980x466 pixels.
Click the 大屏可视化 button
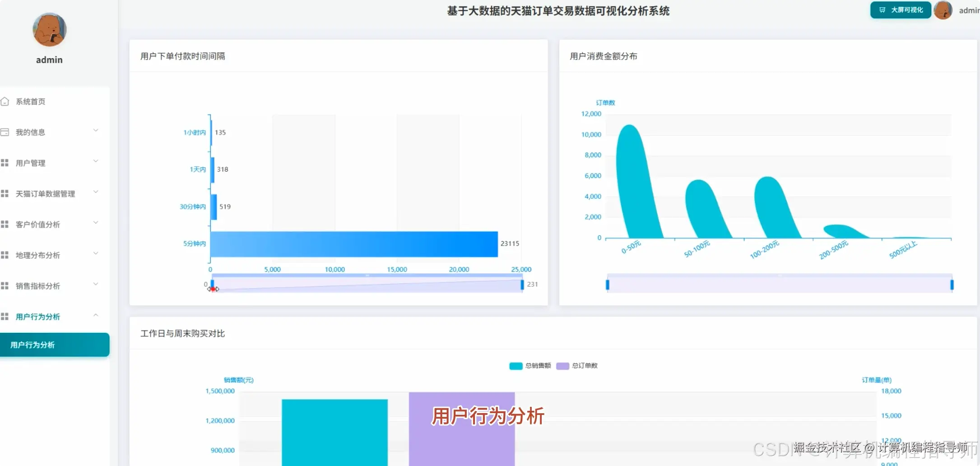[x=900, y=9]
